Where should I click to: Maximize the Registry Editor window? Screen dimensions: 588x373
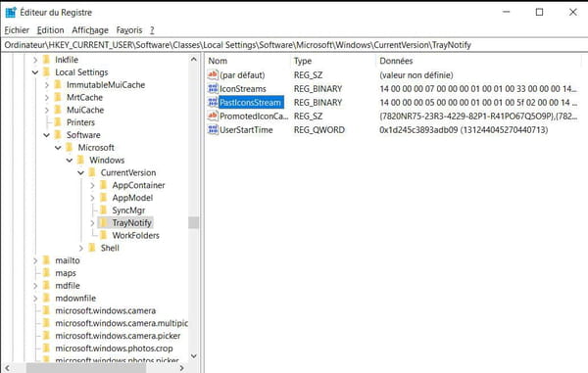(539, 12)
